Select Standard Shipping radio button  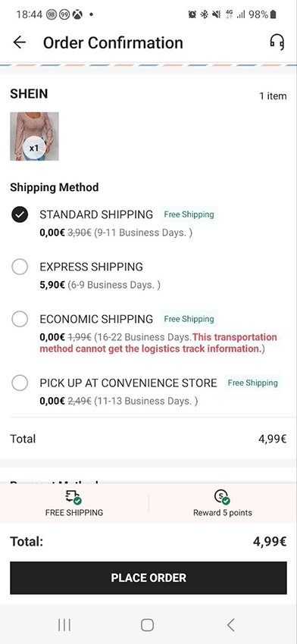click(20, 215)
